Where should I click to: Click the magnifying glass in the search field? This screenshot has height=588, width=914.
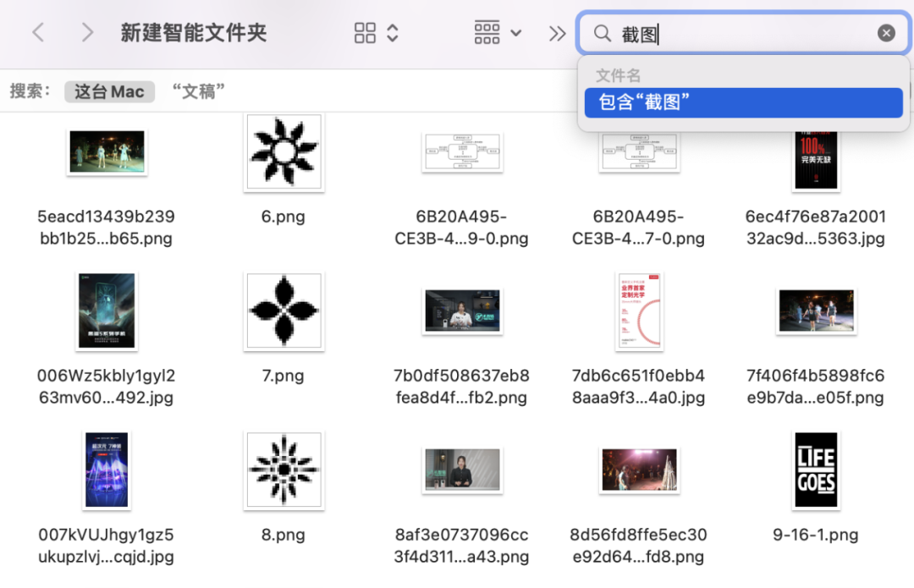(601, 32)
